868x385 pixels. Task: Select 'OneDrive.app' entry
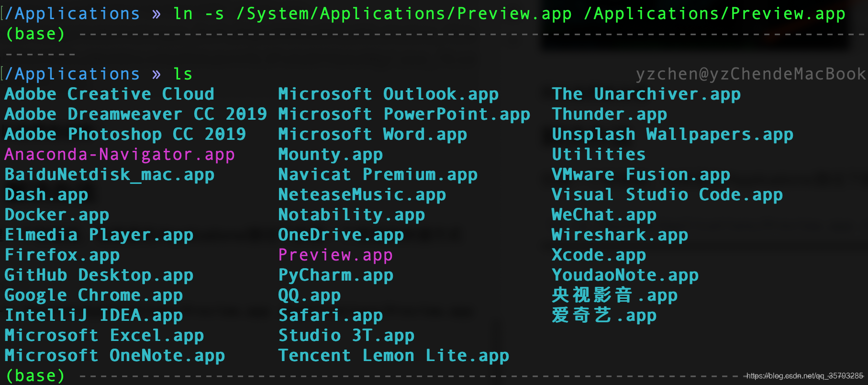pos(341,235)
